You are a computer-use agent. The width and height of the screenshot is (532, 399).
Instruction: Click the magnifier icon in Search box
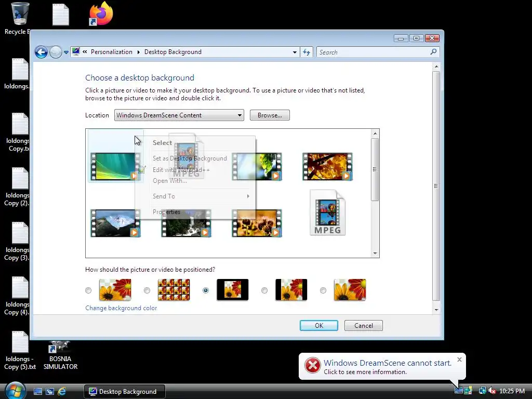(x=433, y=52)
